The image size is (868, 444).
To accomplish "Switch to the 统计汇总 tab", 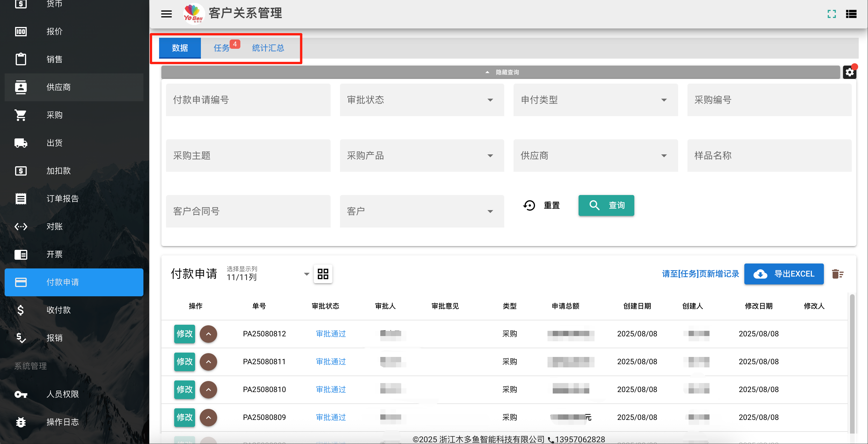I will click(268, 48).
